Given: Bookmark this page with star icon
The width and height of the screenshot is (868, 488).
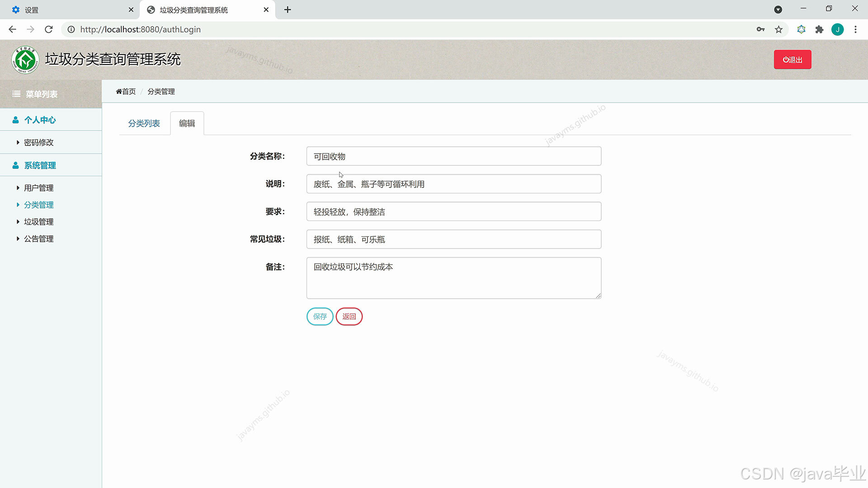Looking at the screenshot, I should (x=778, y=29).
